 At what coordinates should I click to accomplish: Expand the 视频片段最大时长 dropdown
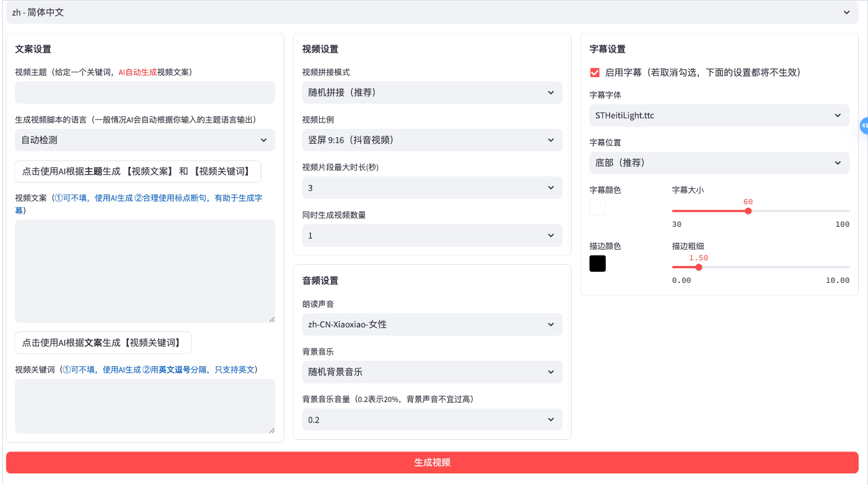point(431,188)
